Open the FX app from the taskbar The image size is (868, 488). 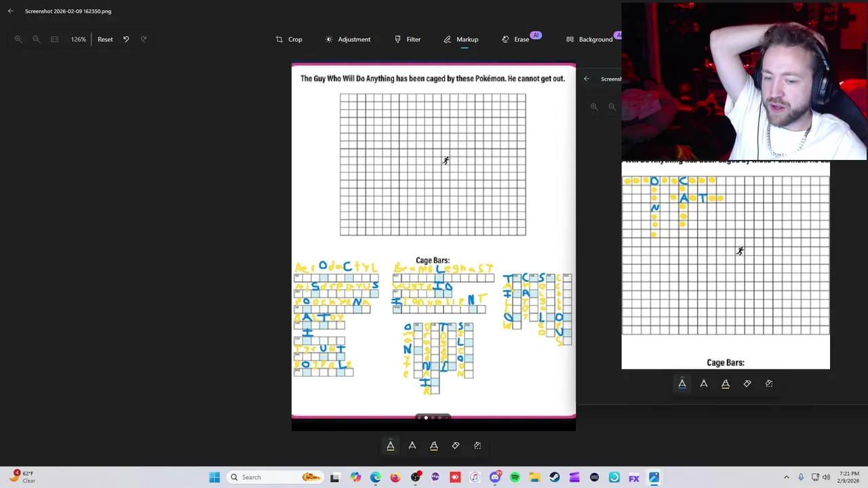point(634,477)
